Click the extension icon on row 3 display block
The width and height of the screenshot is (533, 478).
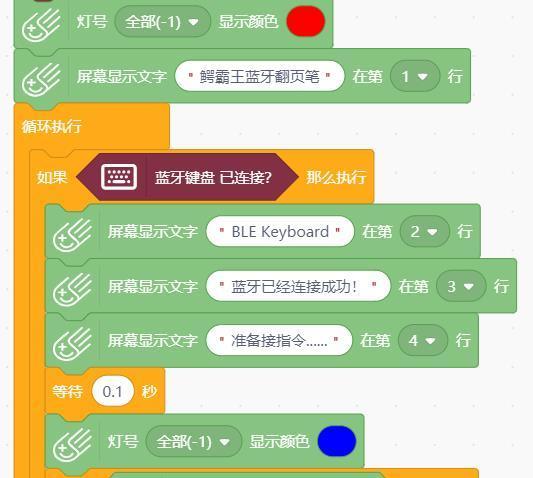[72, 290]
